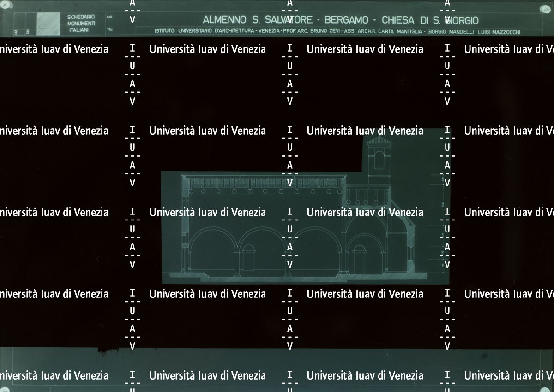Click the arched window in the bell tower
Image resolution: width=554 pixels, height=392 pixels.
379,161
